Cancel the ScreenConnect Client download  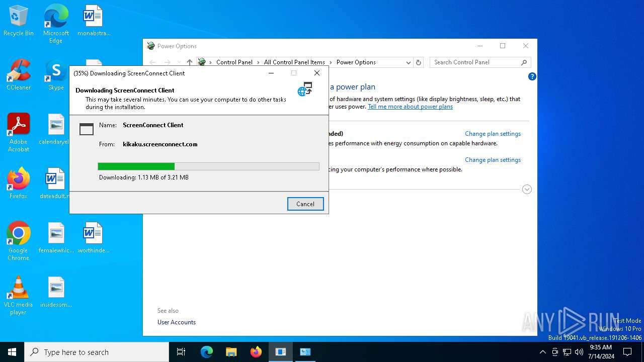305,204
